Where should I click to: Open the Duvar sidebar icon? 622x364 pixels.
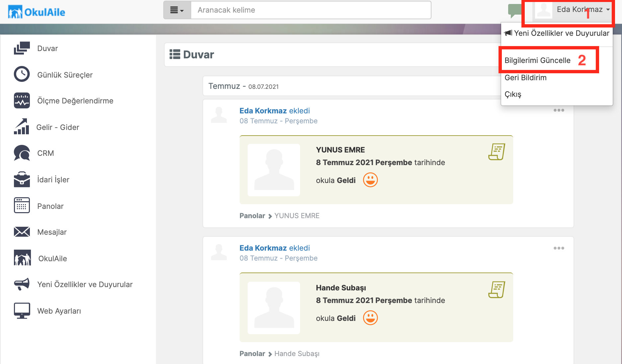pos(22,48)
